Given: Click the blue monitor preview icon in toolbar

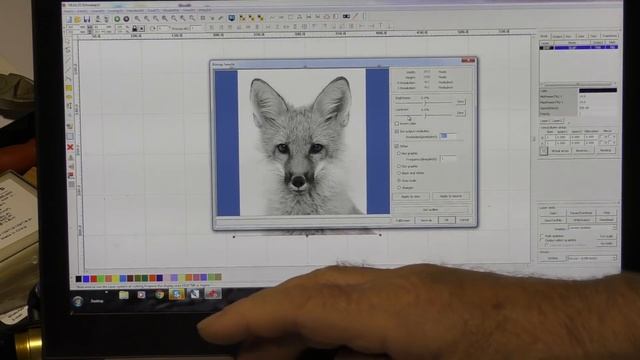Looking at the screenshot, I should click(231, 18).
